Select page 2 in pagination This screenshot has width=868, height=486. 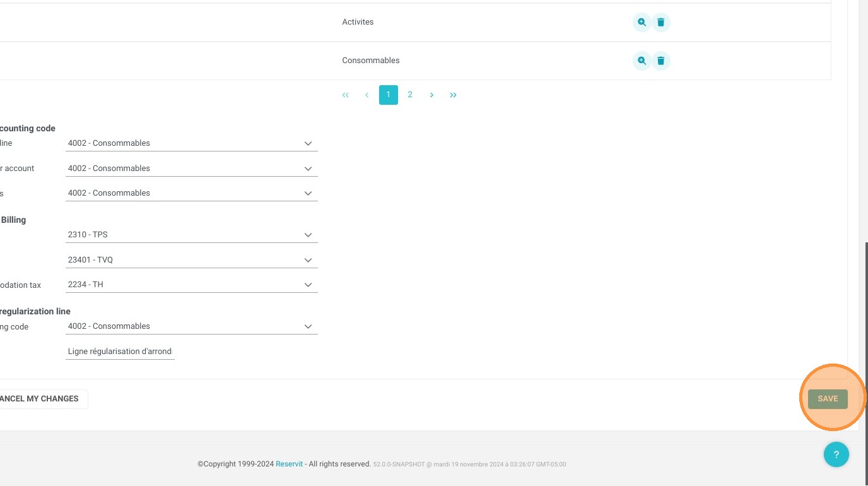point(410,95)
